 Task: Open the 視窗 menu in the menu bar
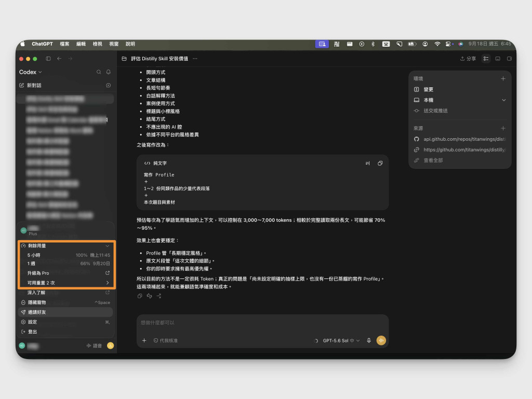pyautogui.click(x=114, y=44)
